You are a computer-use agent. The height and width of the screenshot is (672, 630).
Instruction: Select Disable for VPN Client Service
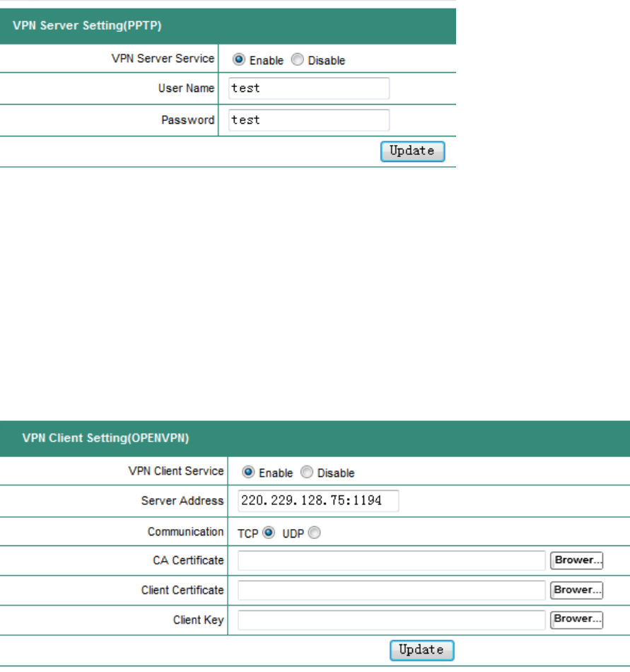point(307,472)
